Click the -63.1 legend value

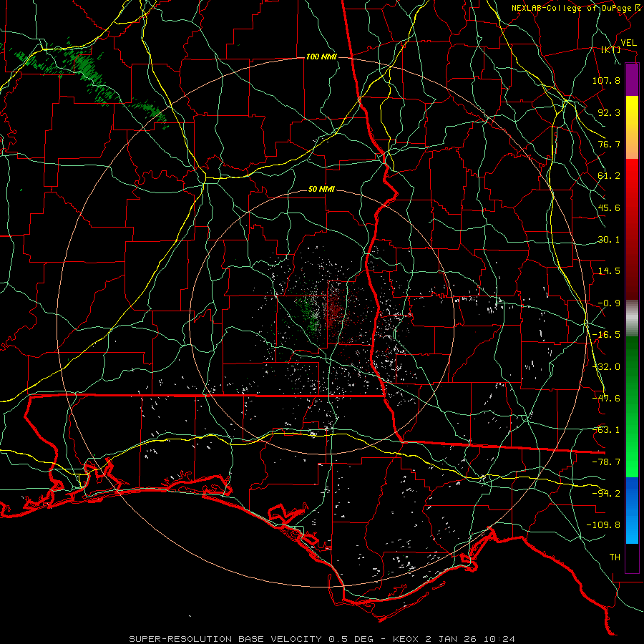(x=606, y=430)
